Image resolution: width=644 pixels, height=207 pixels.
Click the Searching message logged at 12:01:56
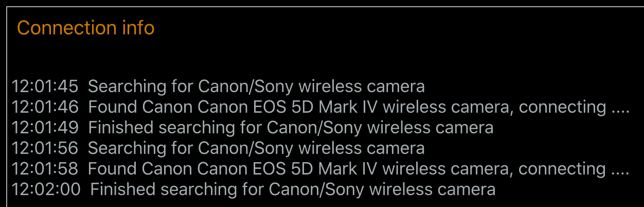tap(256, 148)
